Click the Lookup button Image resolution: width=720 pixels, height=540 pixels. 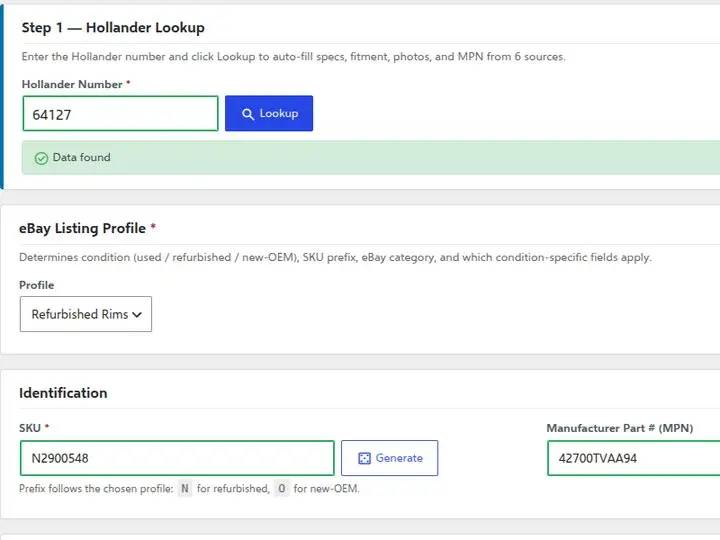point(269,113)
